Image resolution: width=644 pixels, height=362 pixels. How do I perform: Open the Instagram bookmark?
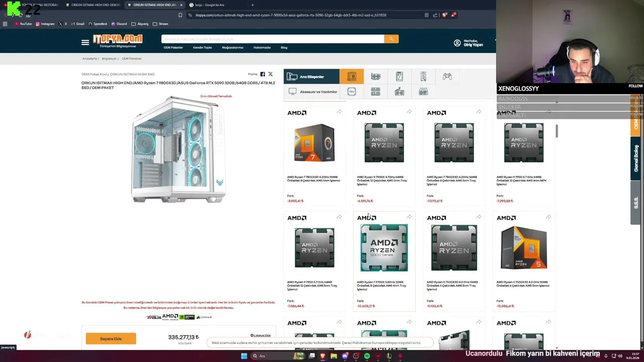coord(45,24)
